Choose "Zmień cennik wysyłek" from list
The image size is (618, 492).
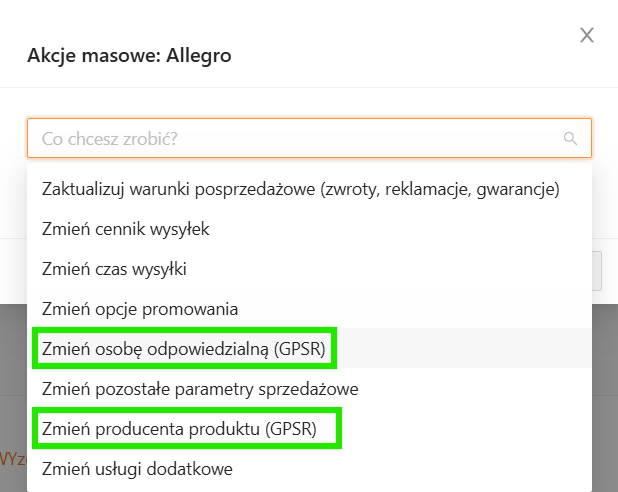click(126, 228)
